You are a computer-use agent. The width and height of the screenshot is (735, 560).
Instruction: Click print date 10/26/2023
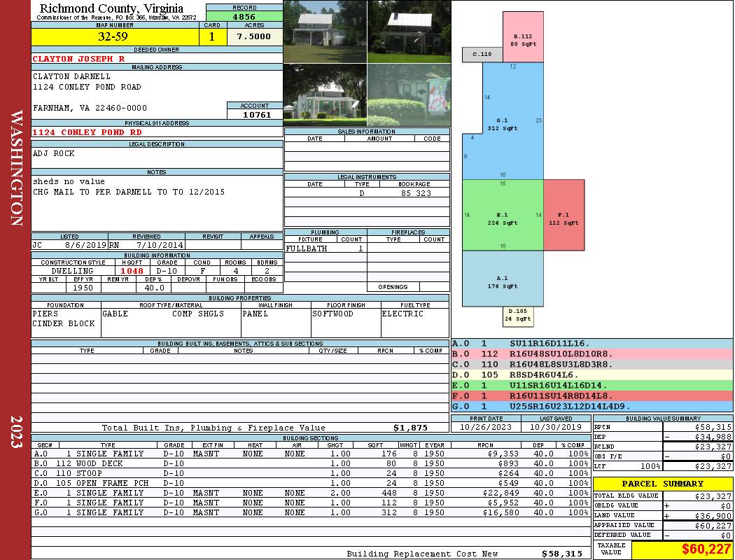[486, 427]
